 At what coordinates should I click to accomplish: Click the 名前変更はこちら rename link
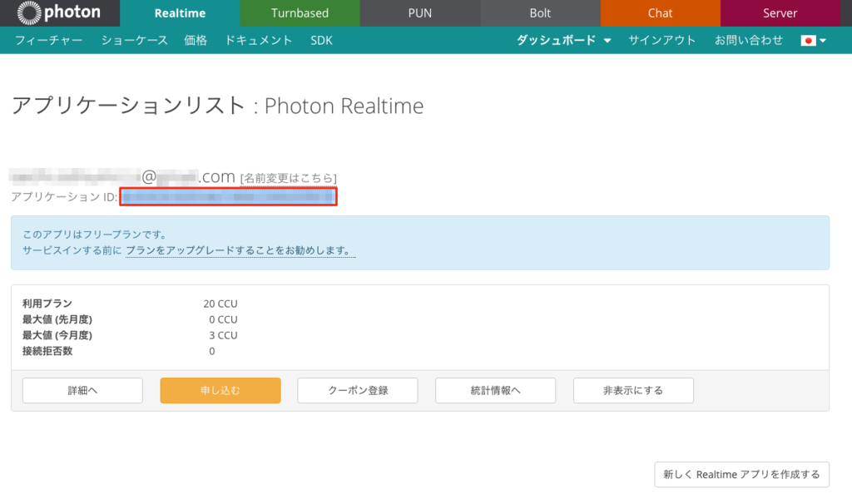pyautogui.click(x=289, y=178)
